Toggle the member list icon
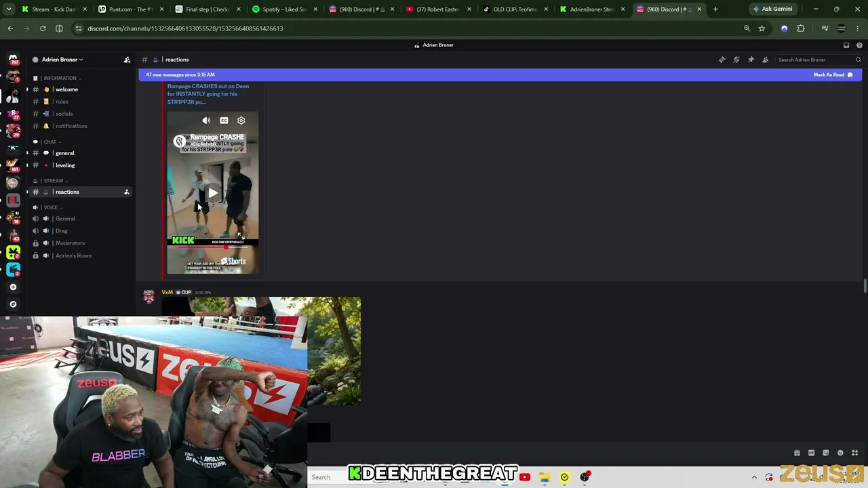This screenshot has width=868, height=488. 766,60
